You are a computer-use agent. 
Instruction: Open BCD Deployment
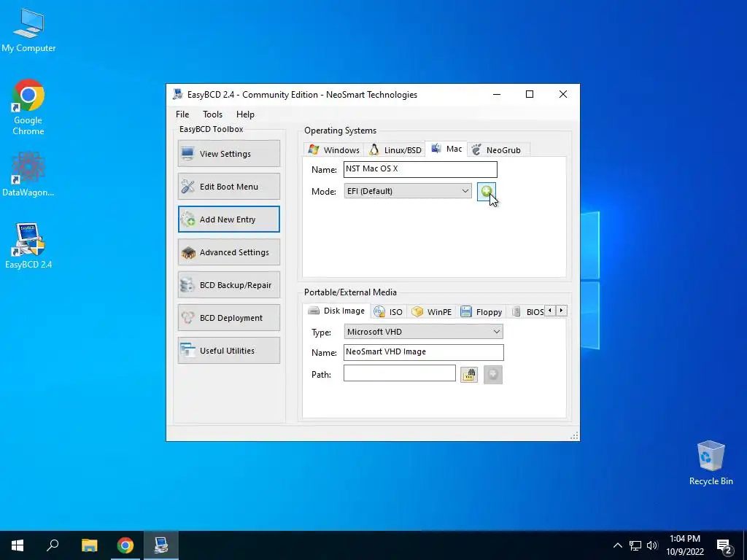click(229, 318)
